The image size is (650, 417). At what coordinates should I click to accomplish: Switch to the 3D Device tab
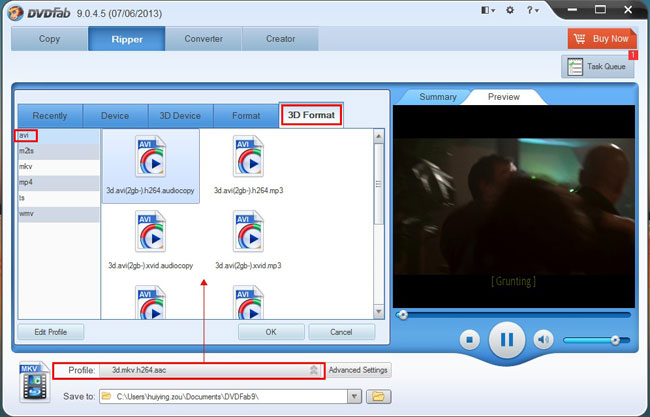(180, 116)
